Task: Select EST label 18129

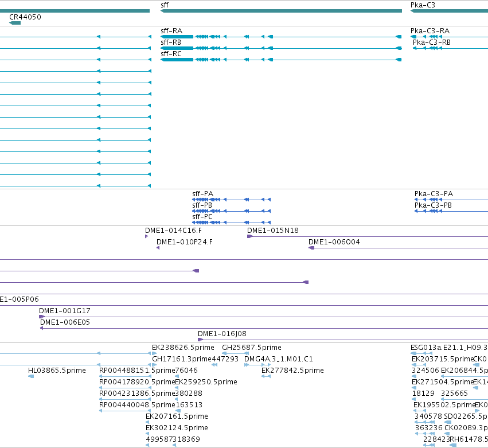Action: [423, 394]
